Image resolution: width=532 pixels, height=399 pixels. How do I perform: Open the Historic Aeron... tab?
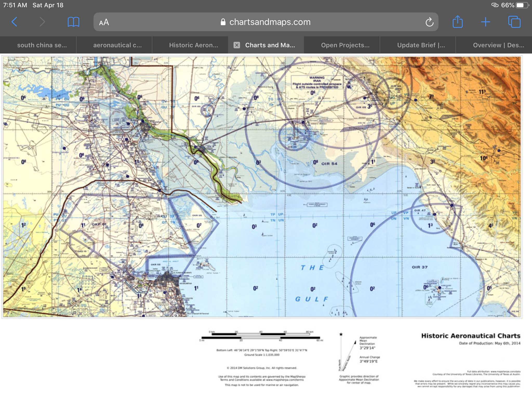click(x=194, y=45)
